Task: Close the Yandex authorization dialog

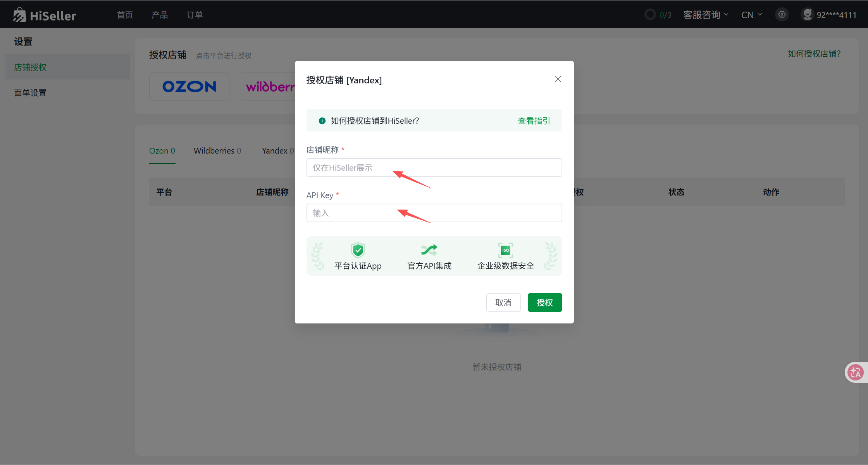Action: pos(558,79)
